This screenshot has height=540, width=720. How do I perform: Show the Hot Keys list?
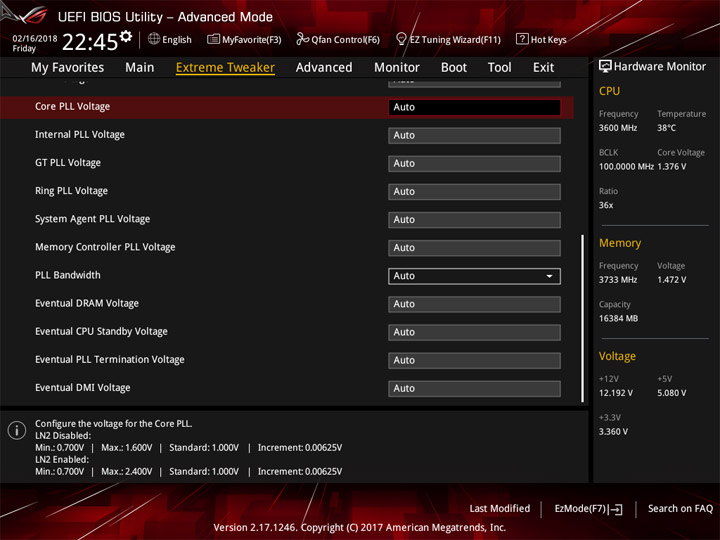click(x=541, y=39)
